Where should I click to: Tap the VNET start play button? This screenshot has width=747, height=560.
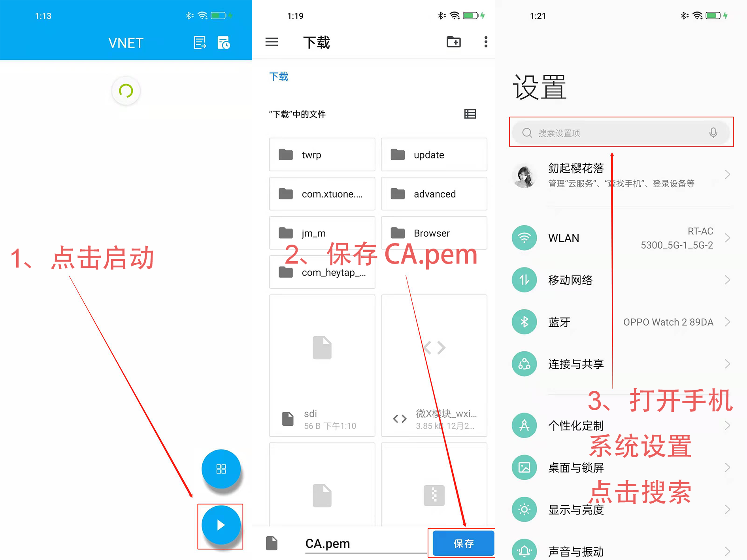pyautogui.click(x=221, y=525)
